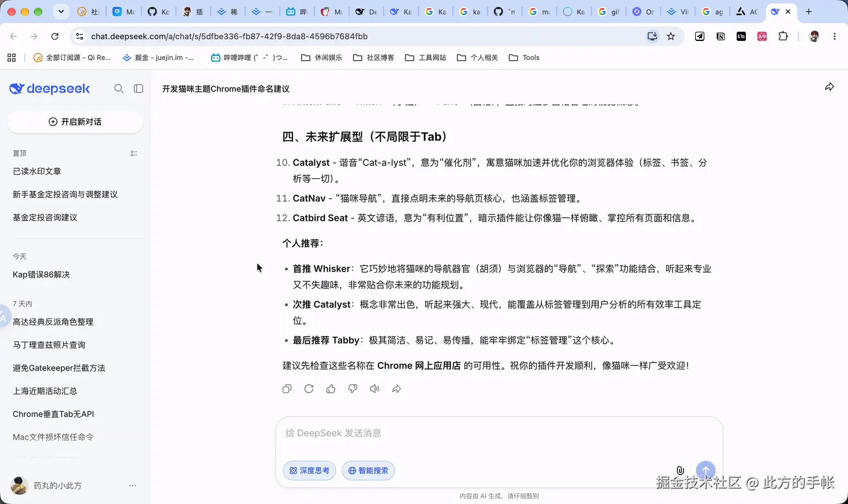The height and width of the screenshot is (504, 848).
Task: Open the search icon in the DeepSeek sidebar
Action: (119, 89)
